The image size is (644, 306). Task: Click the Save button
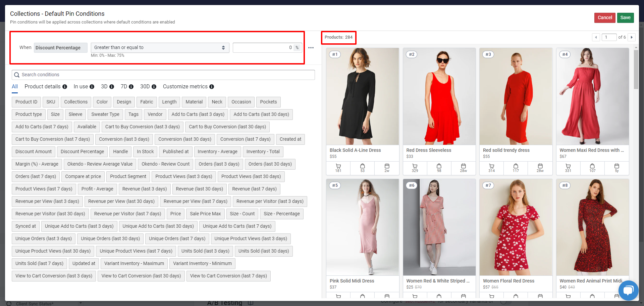coord(625,17)
